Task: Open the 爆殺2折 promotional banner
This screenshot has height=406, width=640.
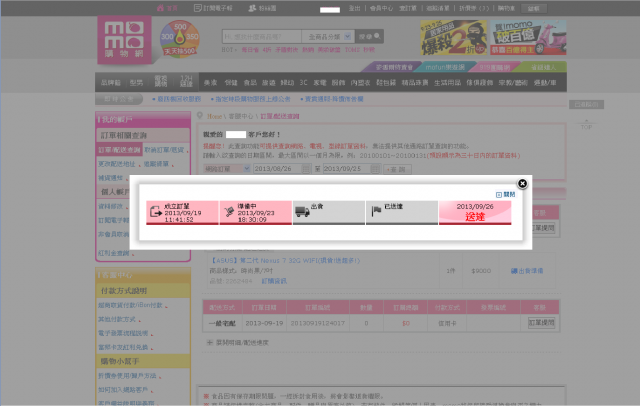Action: click(x=453, y=38)
